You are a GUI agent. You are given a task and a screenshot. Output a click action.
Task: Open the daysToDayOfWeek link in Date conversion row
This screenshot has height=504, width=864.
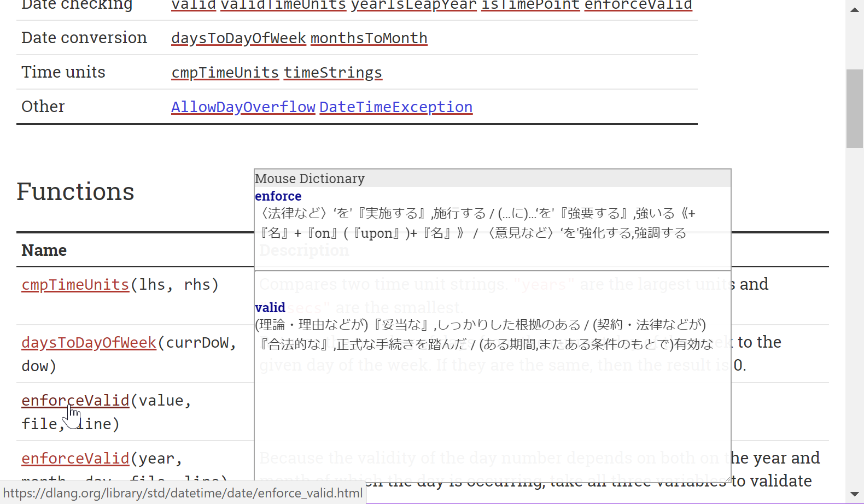point(238,38)
